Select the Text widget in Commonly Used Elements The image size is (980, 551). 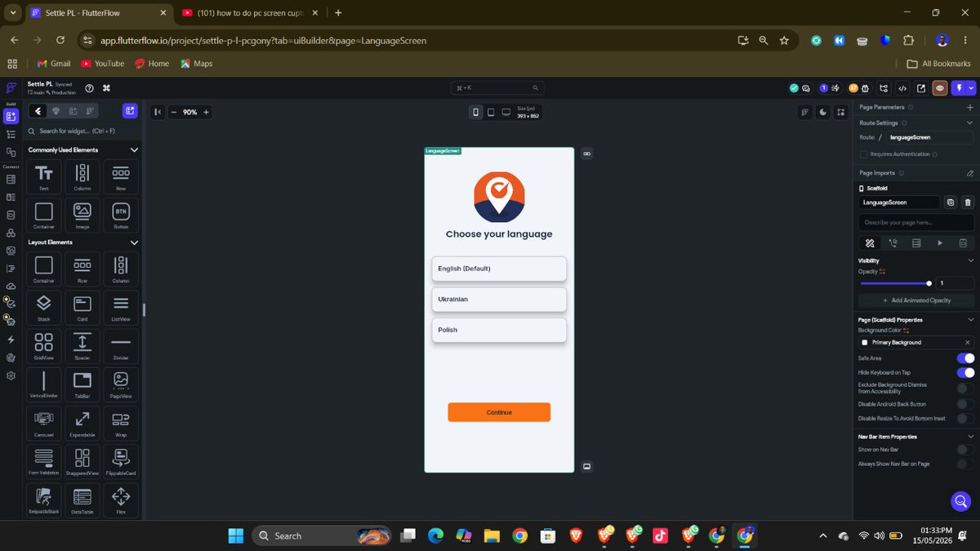(x=44, y=176)
